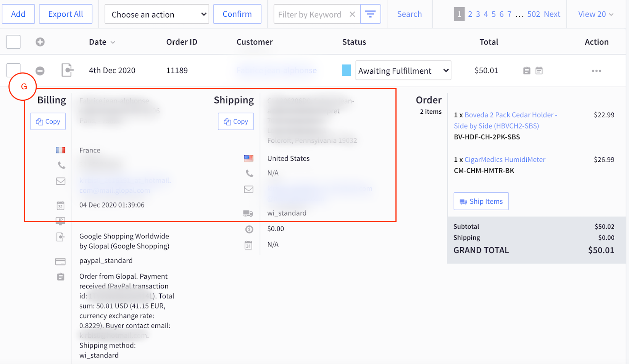This screenshot has width=629, height=364.
Task: Sort orders by Date column
Action: 102,42
